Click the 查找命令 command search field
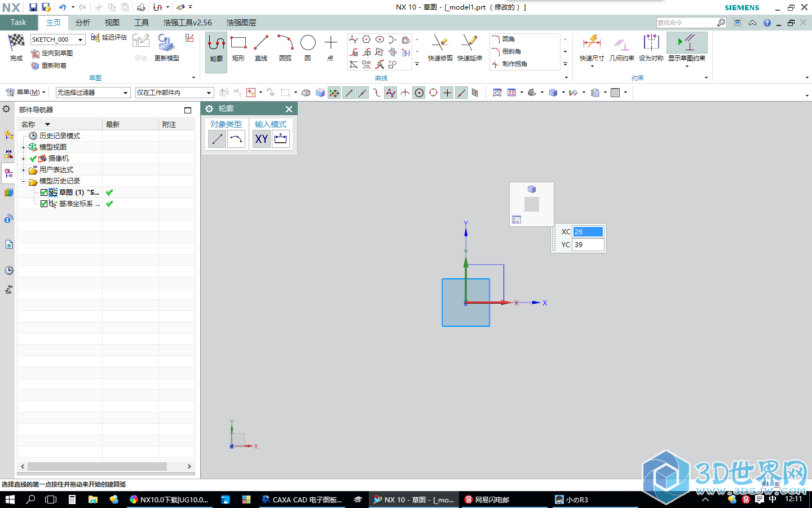This screenshot has width=812, height=508. click(x=686, y=23)
